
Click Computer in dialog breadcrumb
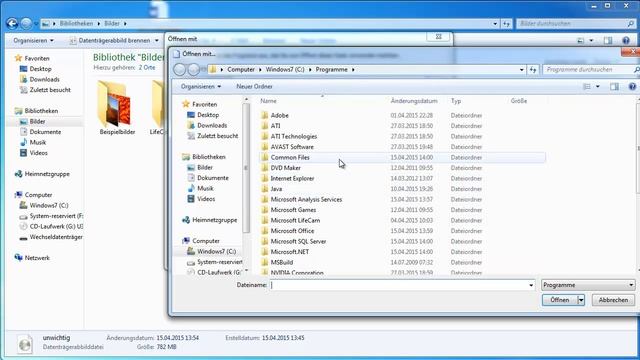coord(241,70)
